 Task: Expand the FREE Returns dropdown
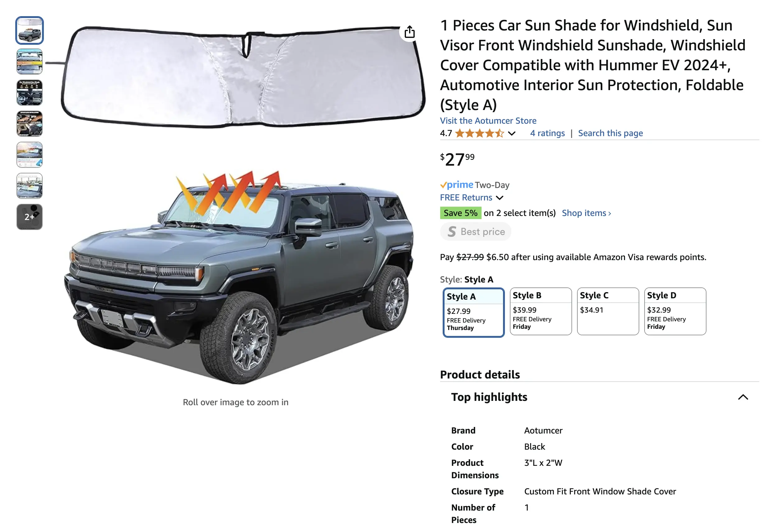point(499,198)
